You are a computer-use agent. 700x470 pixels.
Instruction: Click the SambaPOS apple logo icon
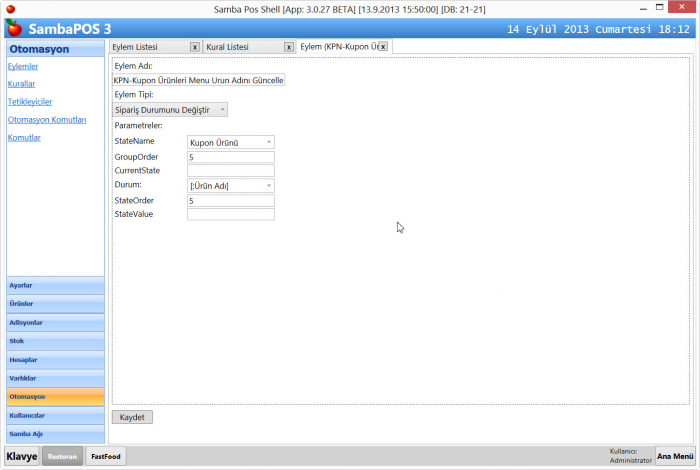[x=12, y=27]
